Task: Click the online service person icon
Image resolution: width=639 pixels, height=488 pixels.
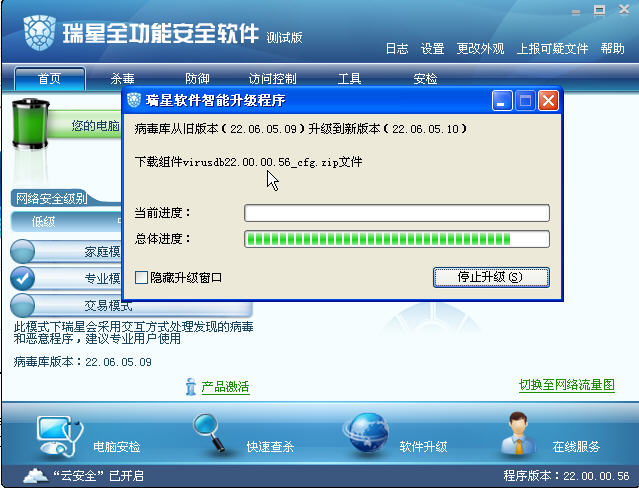Action: (x=518, y=433)
